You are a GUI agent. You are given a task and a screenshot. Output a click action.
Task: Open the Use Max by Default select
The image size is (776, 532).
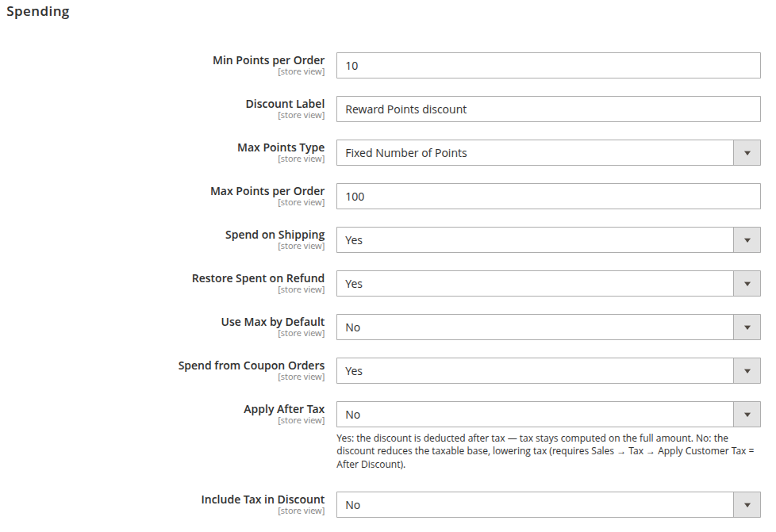click(548, 327)
